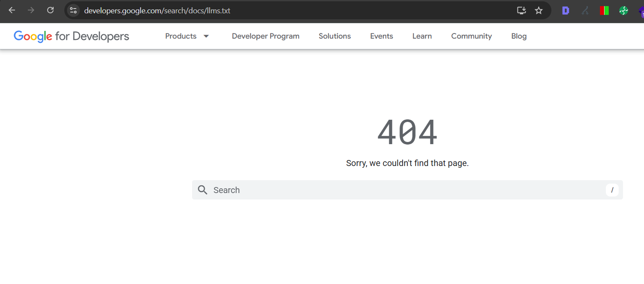Expand the Products dropdown menu

[187, 36]
